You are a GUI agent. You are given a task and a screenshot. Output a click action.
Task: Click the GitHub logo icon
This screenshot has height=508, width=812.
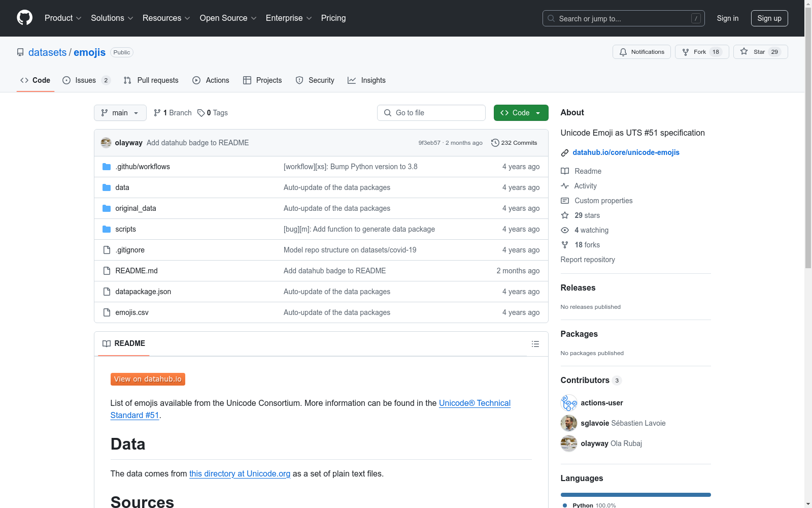click(24, 18)
